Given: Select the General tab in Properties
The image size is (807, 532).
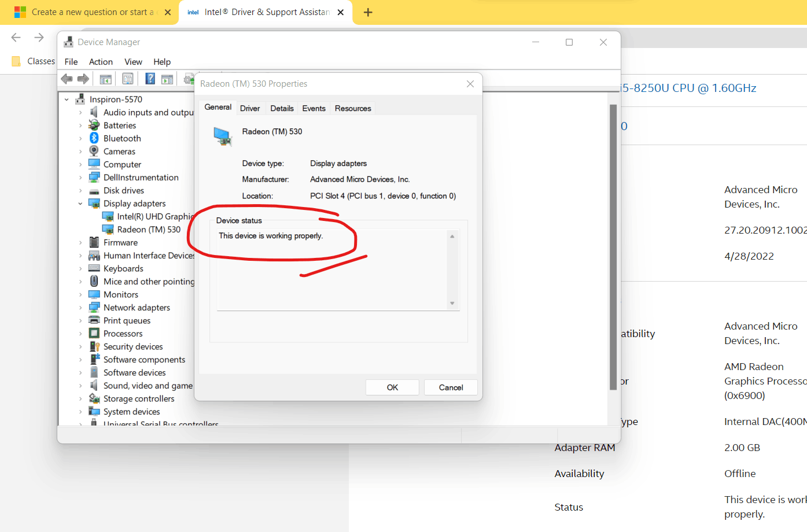Looking at the screenshot, I should [x=218, y=107].
